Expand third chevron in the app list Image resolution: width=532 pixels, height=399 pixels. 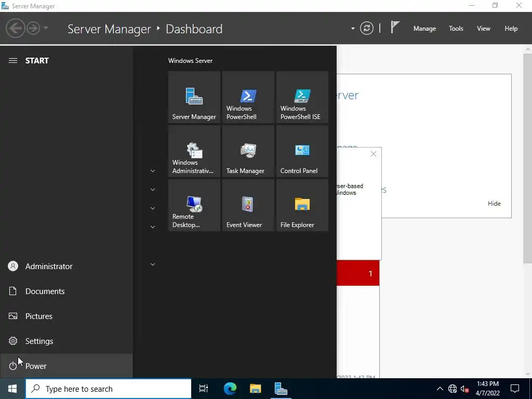[153, 208]
